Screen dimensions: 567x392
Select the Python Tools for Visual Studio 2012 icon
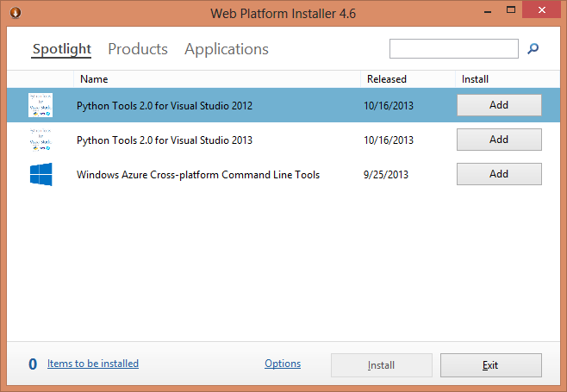tap(40, 105)
